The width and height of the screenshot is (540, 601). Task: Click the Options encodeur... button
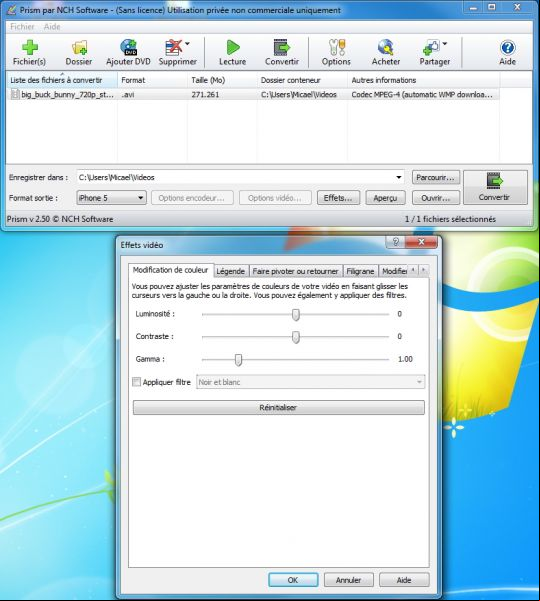[x=192, y=198]
